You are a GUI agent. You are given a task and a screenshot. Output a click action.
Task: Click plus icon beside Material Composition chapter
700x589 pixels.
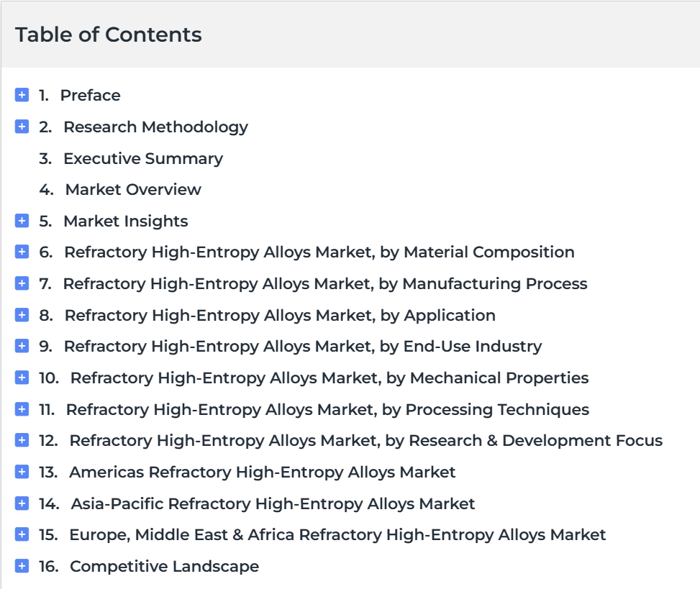click(22, 252)
